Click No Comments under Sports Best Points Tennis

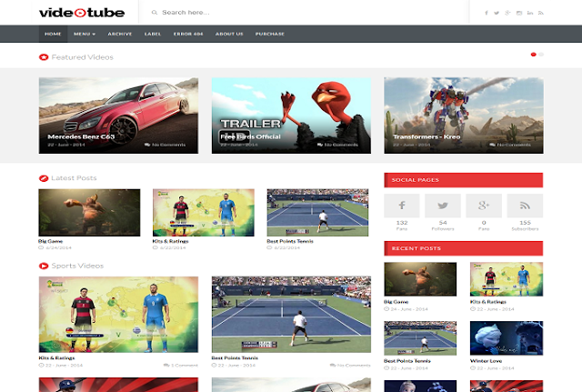[x=350, y=366]
